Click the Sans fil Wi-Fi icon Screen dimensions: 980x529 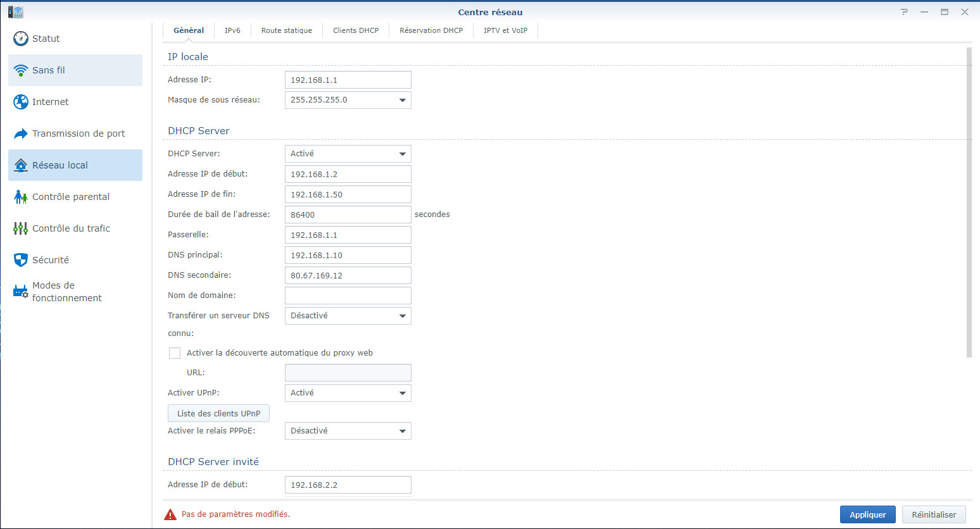(21, 70)
